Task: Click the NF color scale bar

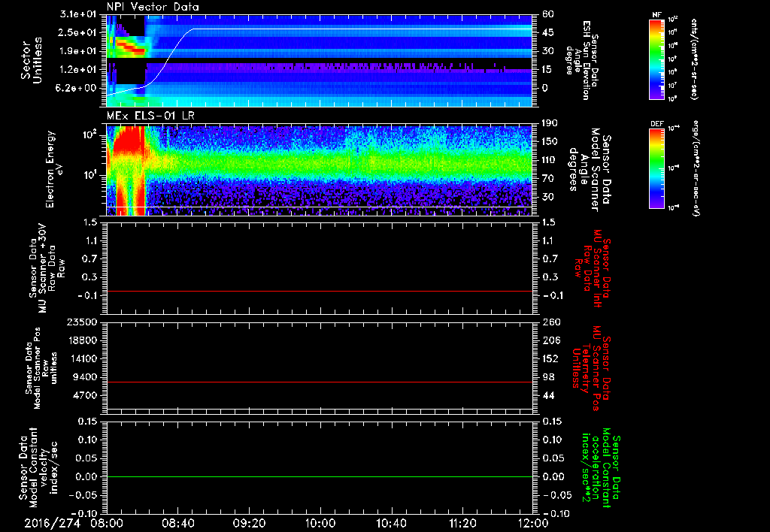Action: (x=656, y=59)
